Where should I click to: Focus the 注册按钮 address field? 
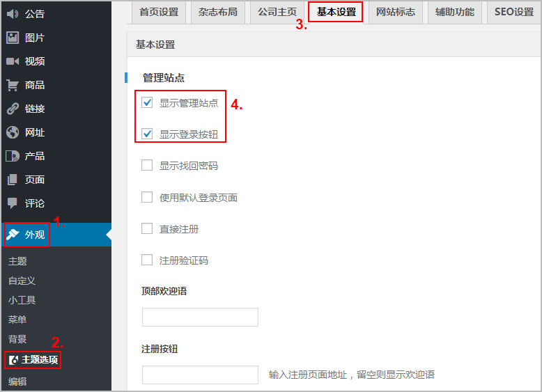tap(200, 375)
